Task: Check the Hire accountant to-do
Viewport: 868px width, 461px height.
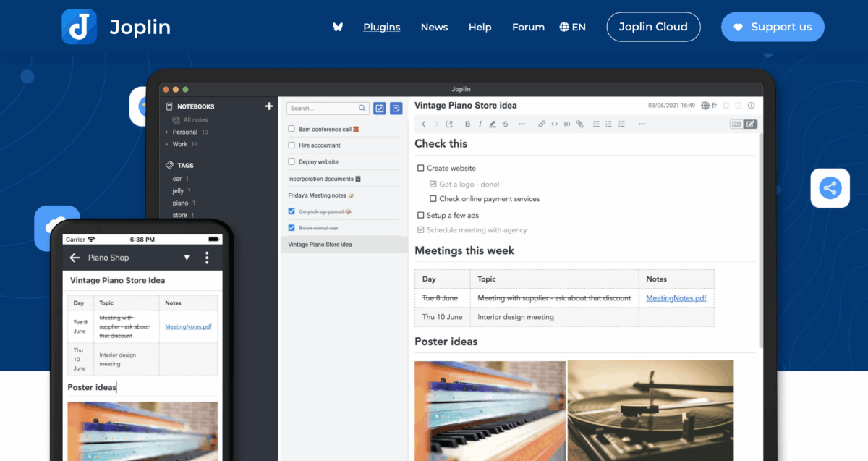Action: click(292, 145)
